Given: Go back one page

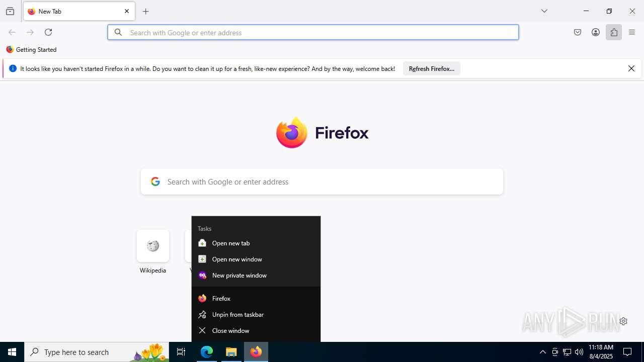Looking at the screenshot, I should (12, 32).
